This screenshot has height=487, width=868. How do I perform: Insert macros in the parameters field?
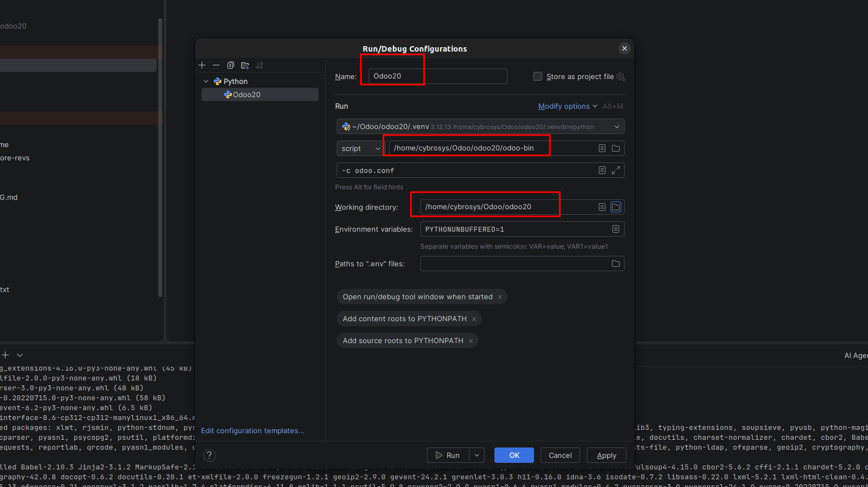pyautogui.click(x=602, y=170)
